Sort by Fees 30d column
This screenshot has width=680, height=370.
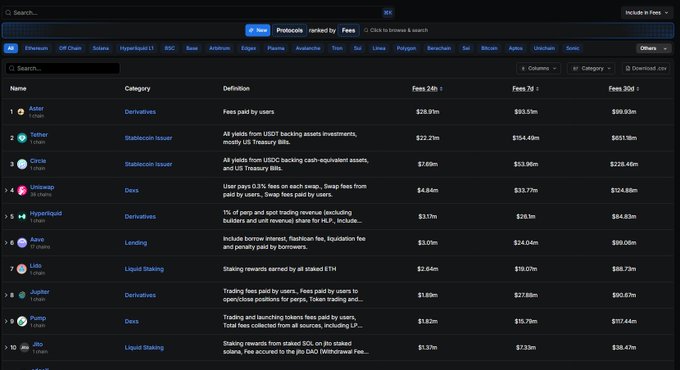pyautogui.click(x=624, y=88)
